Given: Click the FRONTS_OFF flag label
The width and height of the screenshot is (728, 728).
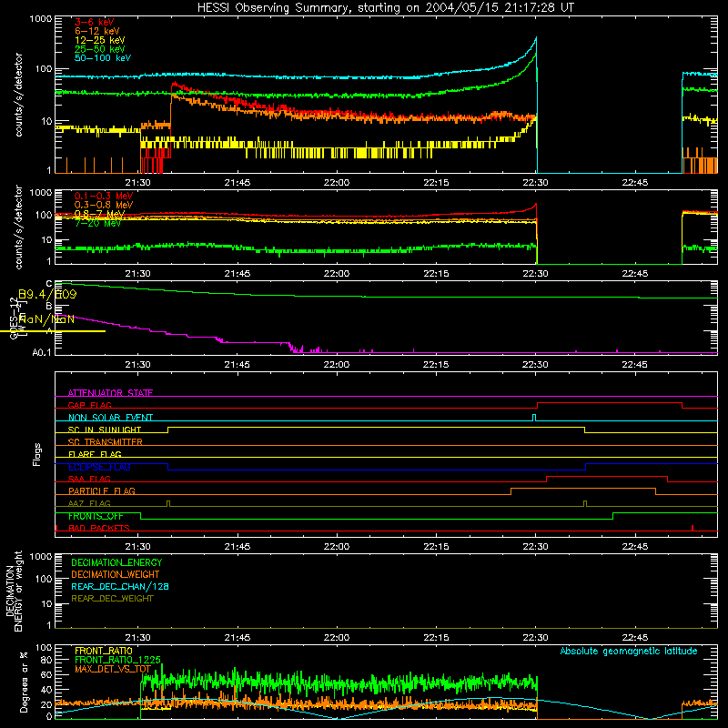Looking at the screenshot, I should pyautogui.click(x=96, y=516).
